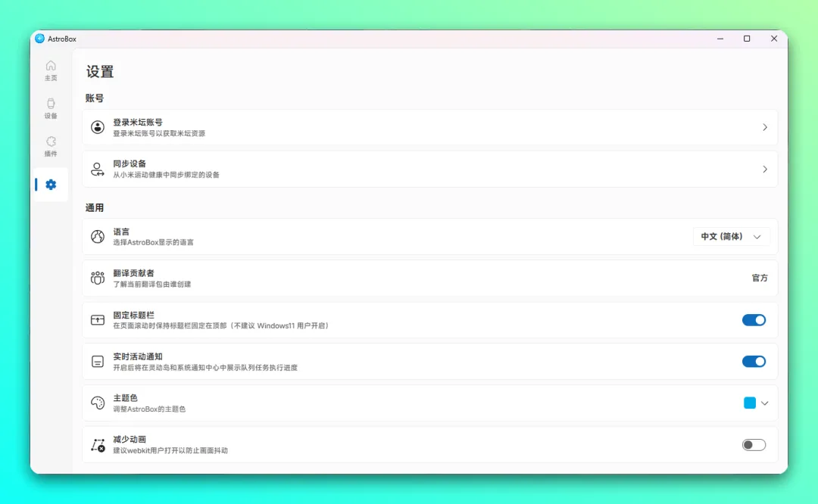818x504 pixels.
Task: Click the account person icon for 登录米坛账号
Action: point(98,127)
